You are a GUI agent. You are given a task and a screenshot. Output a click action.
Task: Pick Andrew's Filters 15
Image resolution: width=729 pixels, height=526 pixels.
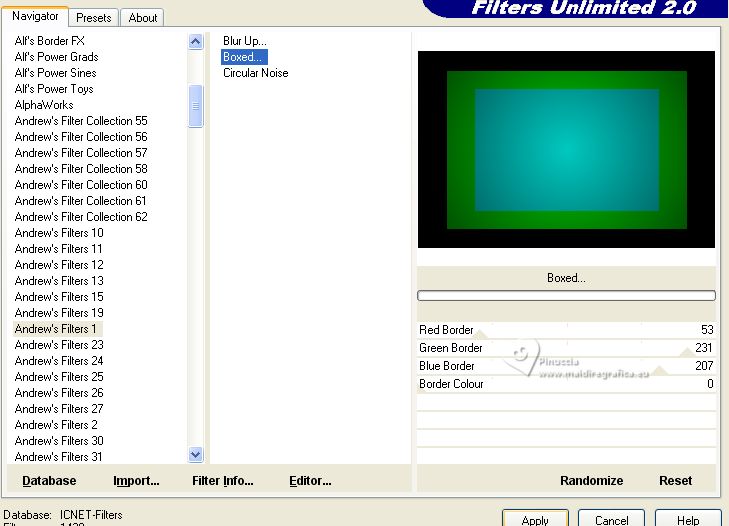pos(59,297)
